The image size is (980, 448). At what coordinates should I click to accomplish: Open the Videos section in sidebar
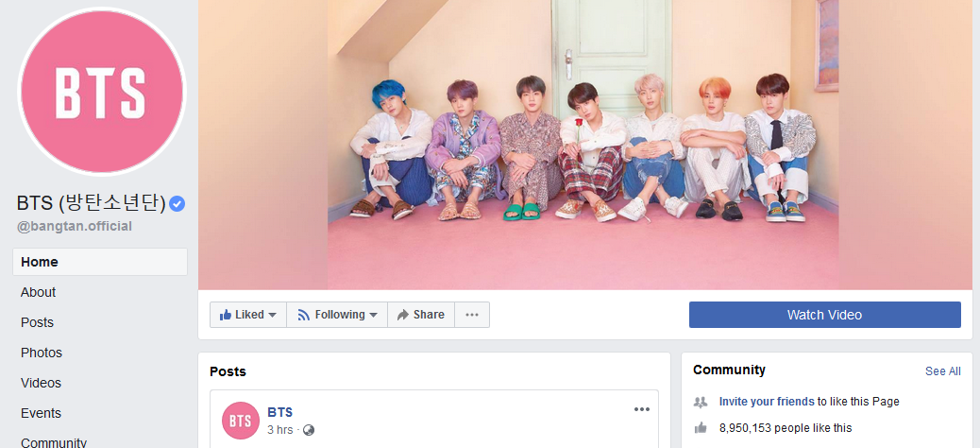(x=41, y=383)
